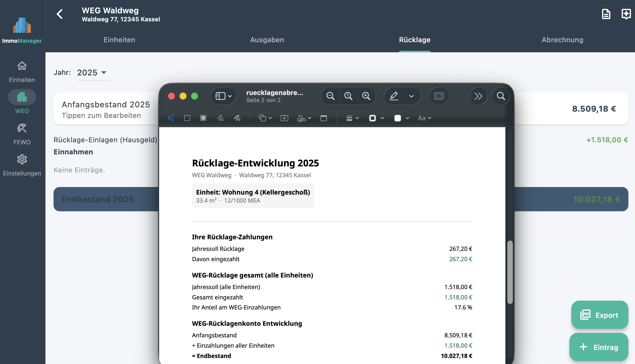Click the Preview vertical scrollbar thumb
The image size is (635, 364).
click(510, 272)
